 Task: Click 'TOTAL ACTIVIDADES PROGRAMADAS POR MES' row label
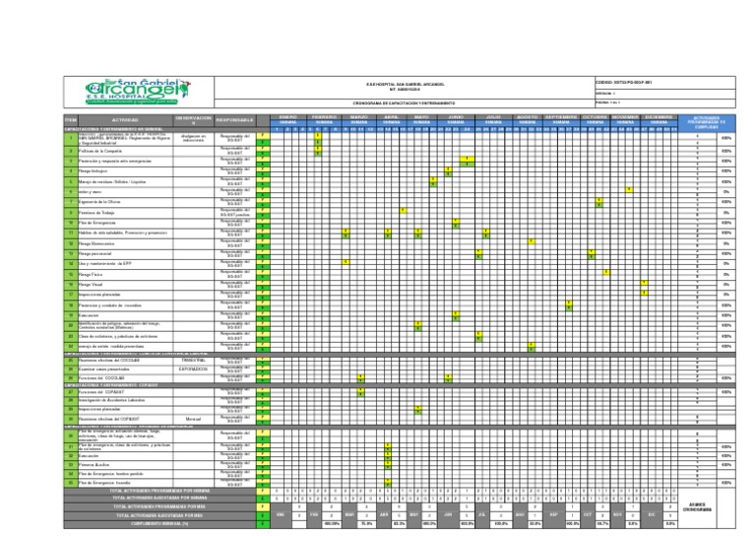(160, 507)
